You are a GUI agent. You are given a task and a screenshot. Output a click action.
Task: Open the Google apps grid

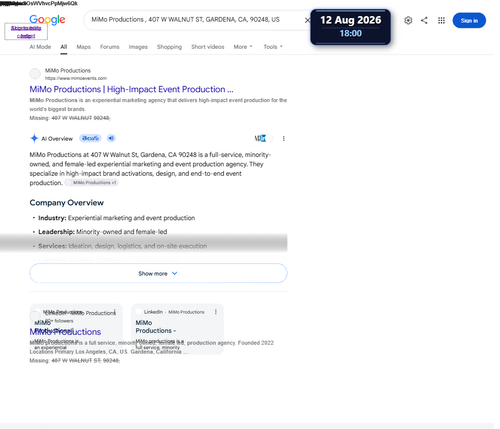click(x=441, y=20)
